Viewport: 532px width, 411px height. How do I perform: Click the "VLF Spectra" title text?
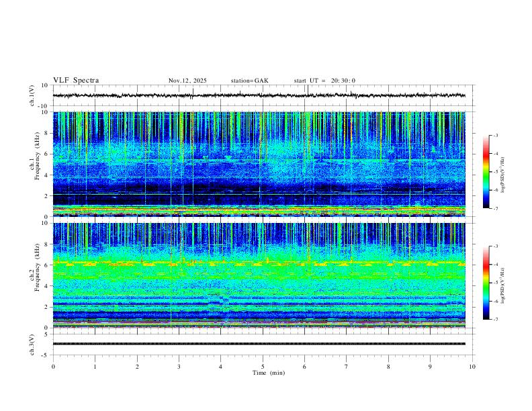[x=76, y=81]
